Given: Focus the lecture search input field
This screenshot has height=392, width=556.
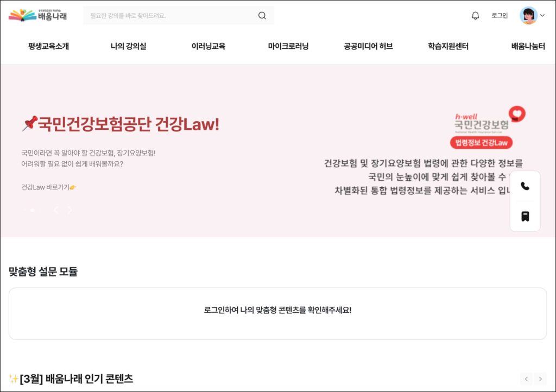Looking at the screenshot, I should click(x=178, y=16).
